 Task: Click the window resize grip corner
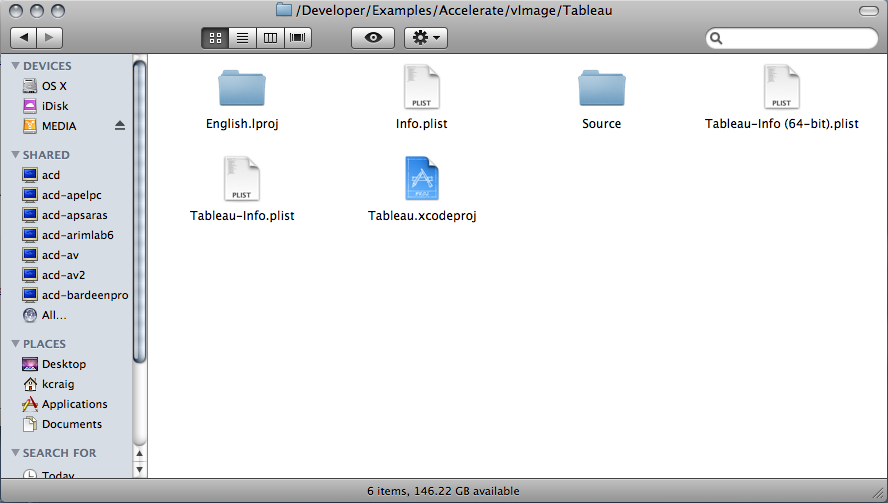[x=879, y=493]
